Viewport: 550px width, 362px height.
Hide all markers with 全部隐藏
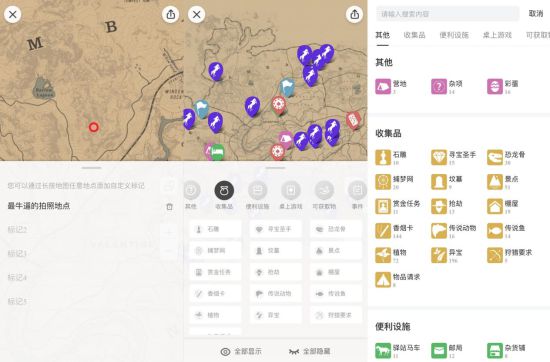tap(309, 351)
